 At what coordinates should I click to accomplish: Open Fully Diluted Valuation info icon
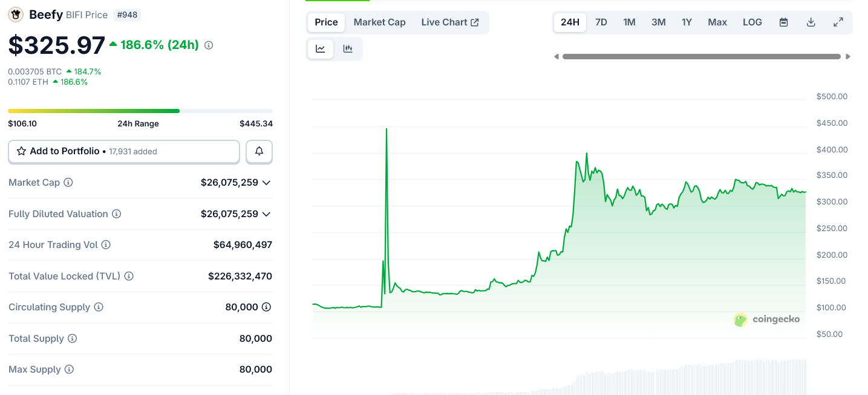117,214
